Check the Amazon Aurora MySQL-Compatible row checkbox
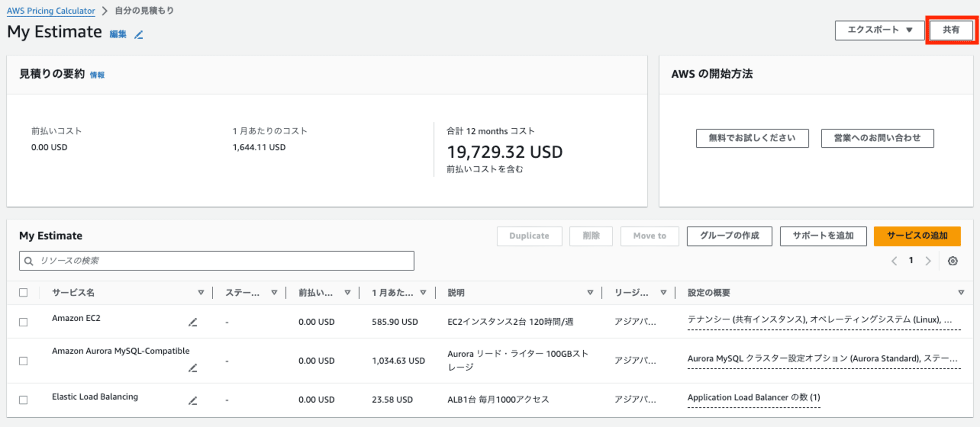The width and height of the screenshot is (980, 427). 23,361
